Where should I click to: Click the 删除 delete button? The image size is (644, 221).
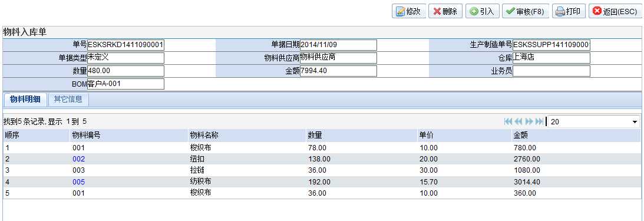point(445,12)
